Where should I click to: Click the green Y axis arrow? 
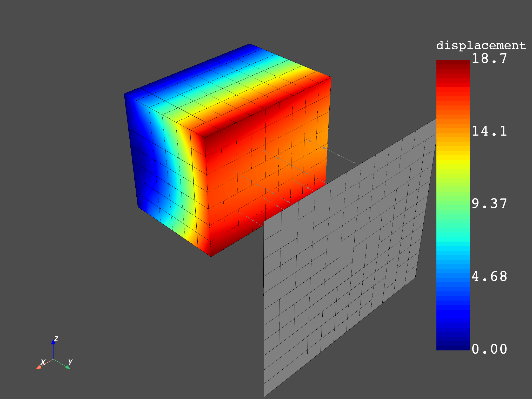point(62,364)
